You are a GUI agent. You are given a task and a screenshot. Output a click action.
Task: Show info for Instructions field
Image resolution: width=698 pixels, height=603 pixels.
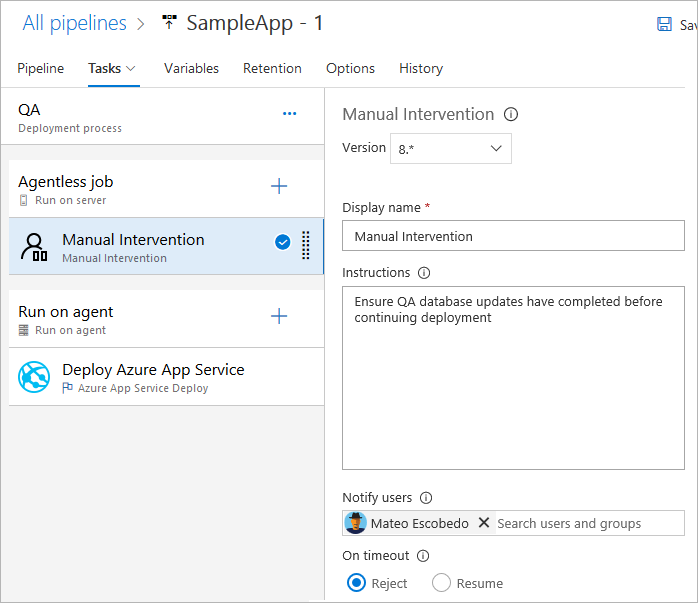point(424,273)
